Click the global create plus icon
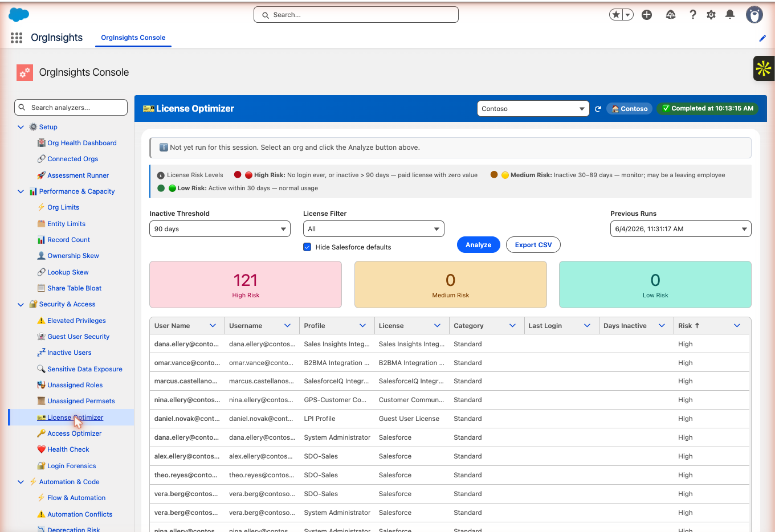 [x=647, y=15]
